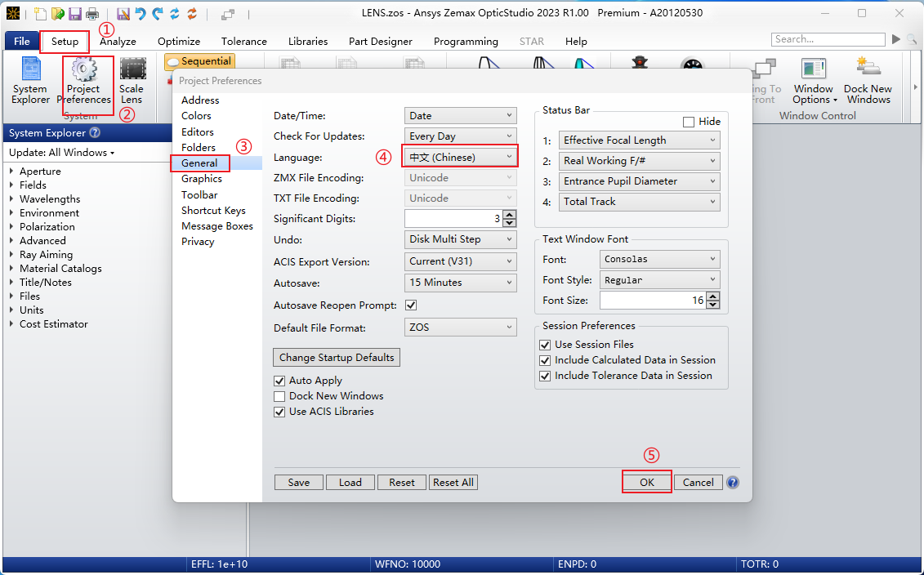Toggle Use Session Files checkbox
The image size is (924, 575).
545,345
